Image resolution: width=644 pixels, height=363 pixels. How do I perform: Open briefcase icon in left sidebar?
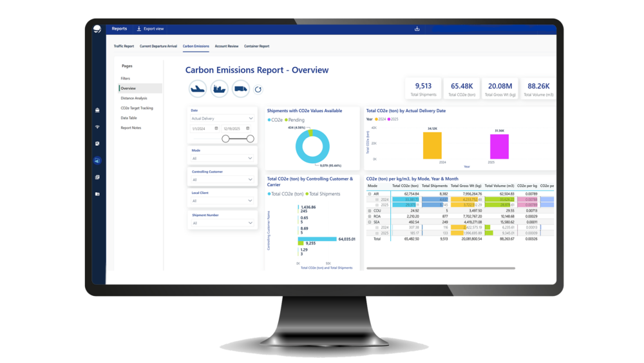pos(97,110)
